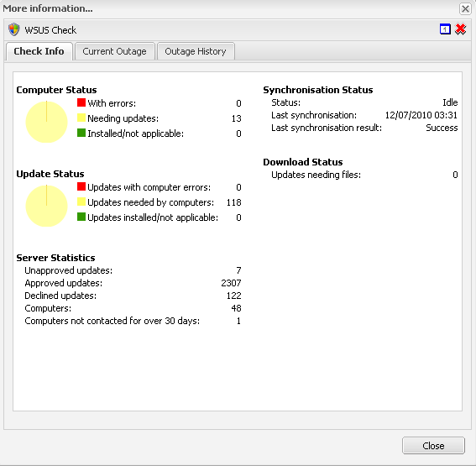
Task: Click the value 1 for not contacted computers
Action: [x=238, y=322]
